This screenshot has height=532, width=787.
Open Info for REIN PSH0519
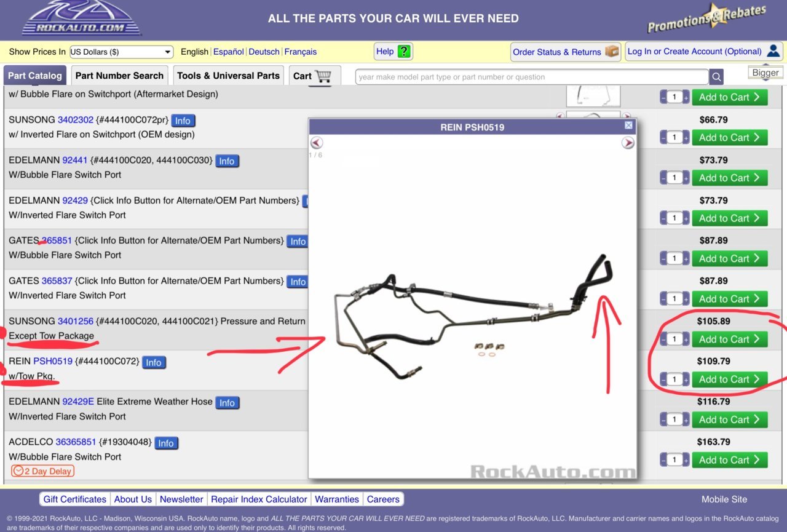pos(154,362)
